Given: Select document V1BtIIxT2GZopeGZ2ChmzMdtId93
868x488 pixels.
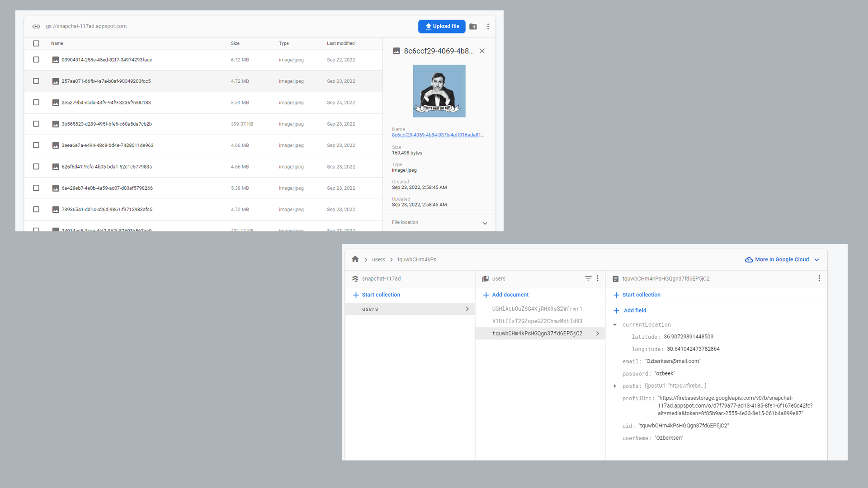Looking at the screenshot, I should coord(537,321).
